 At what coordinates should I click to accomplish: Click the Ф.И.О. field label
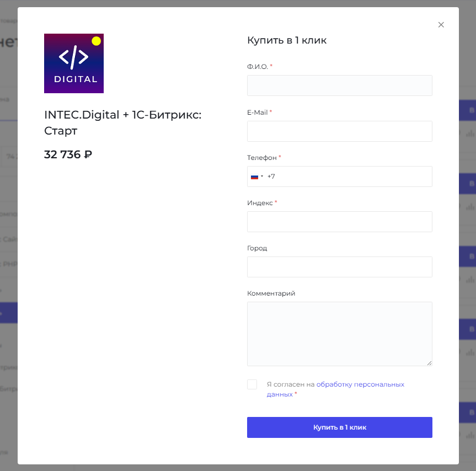(x=258, y=67)
